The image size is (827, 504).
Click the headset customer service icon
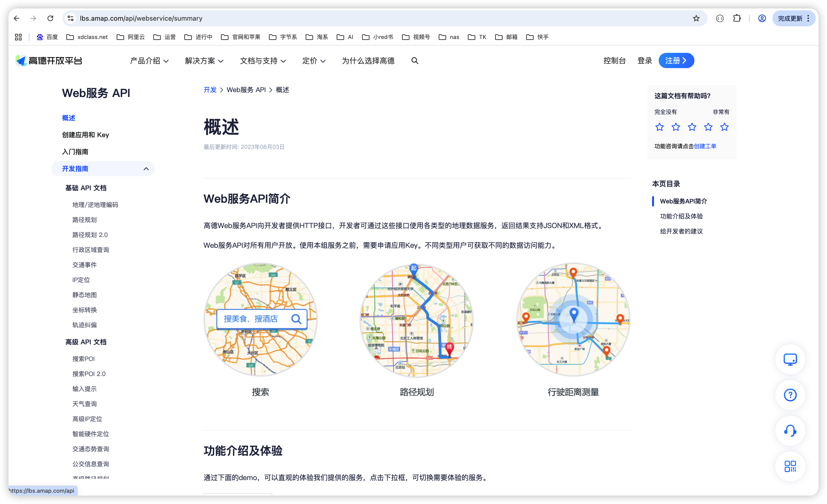[x=790, y=430]
